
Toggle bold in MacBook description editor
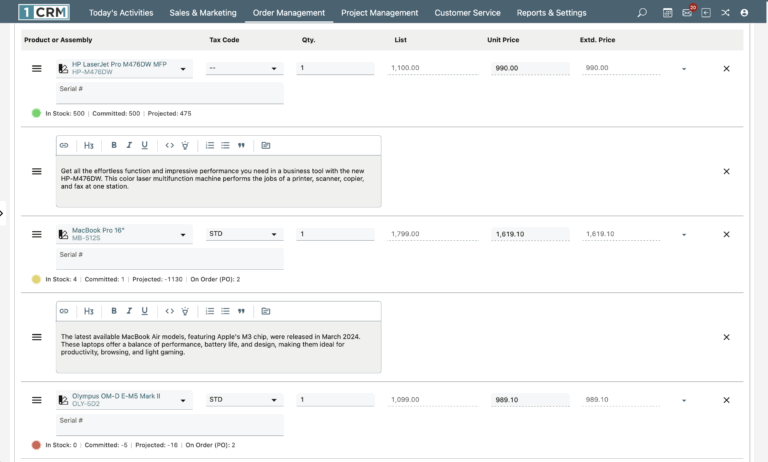(x=114, y=311)
